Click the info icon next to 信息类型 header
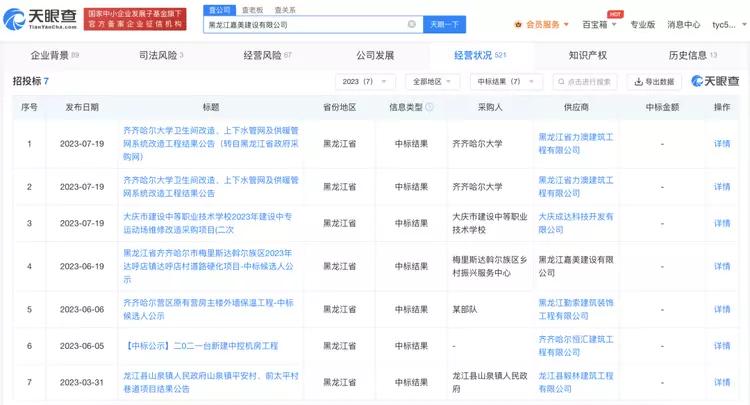 (x=429, y=107)
